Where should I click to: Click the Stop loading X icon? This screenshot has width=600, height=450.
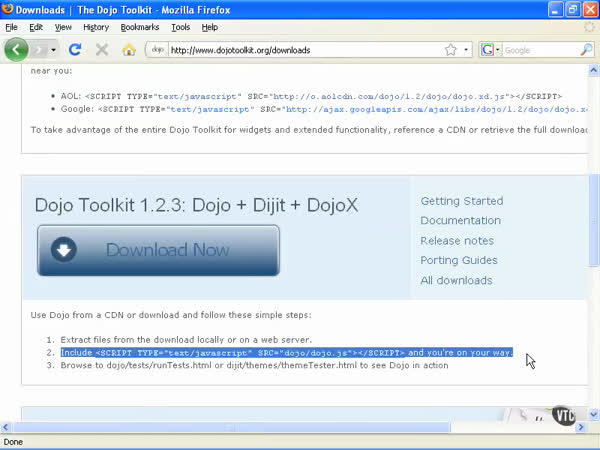click(101, 49)
